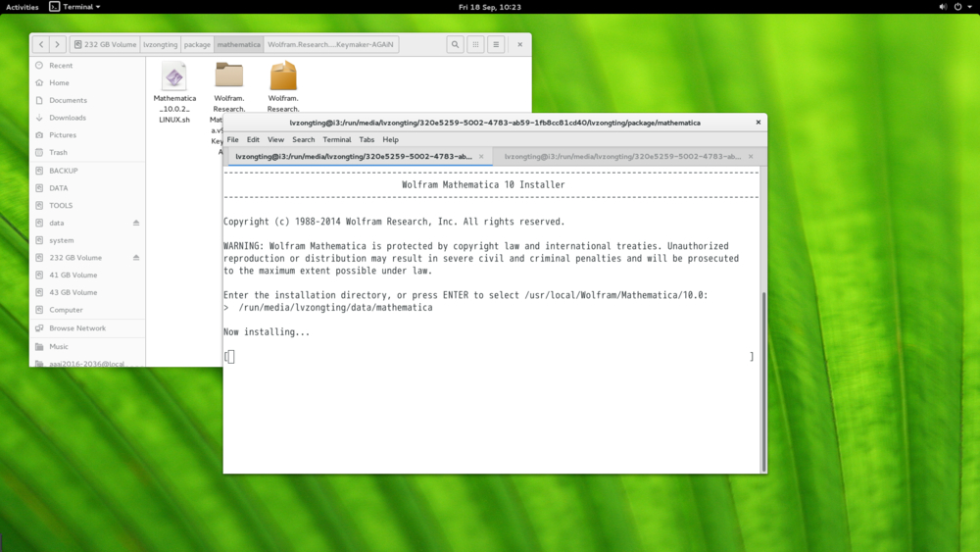Viewport: 980px width, 552px height.
Task: Close the file manager window
Action: coord(520,44)
